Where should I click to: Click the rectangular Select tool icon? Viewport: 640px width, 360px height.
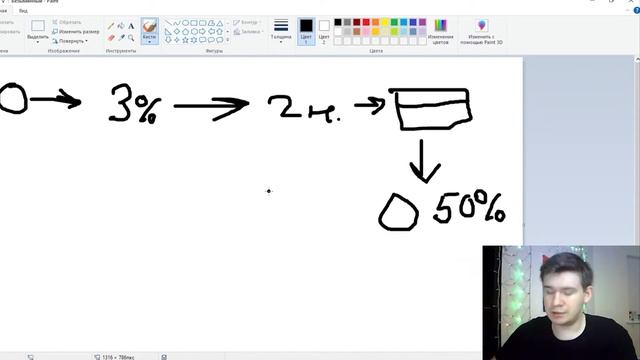(38, 26)
